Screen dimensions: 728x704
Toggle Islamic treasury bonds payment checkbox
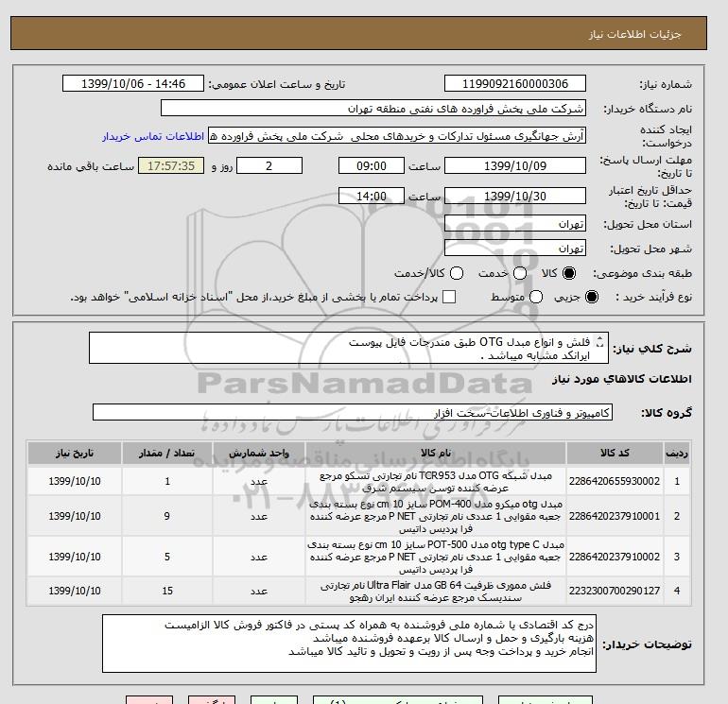coord(449,297)
